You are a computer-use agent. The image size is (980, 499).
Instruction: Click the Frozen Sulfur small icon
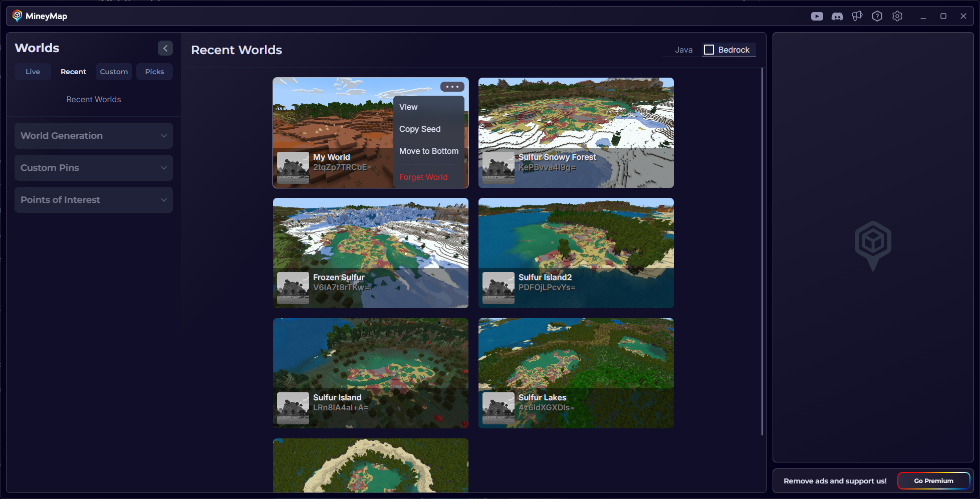coord(293,288)
